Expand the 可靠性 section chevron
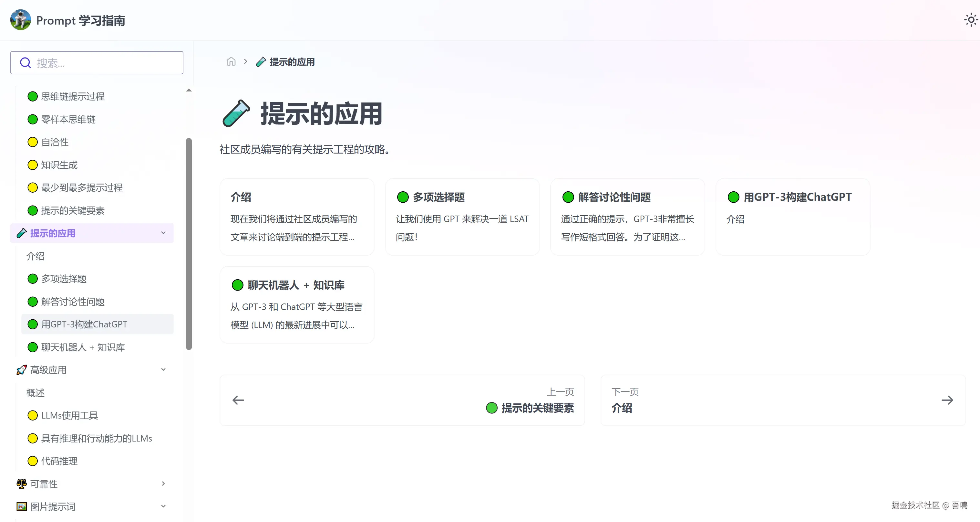980x522 pixels. pos(163,484)
